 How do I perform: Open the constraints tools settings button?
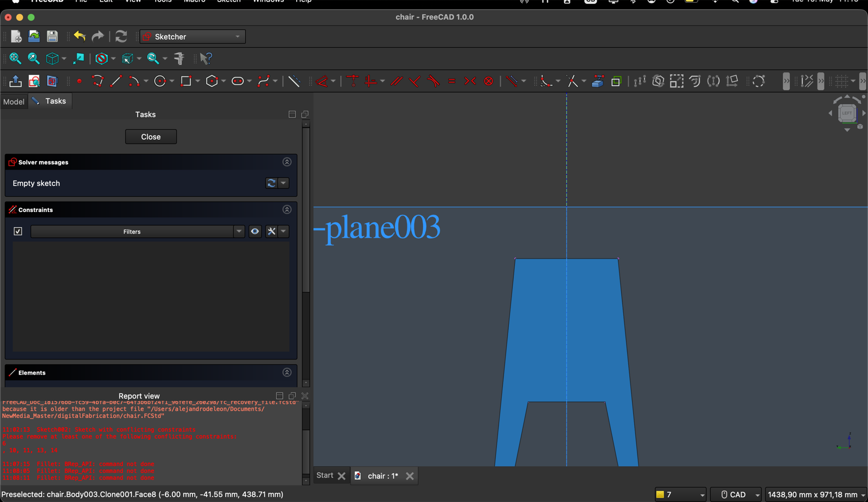pyautogui.click(x=272, y=231)
